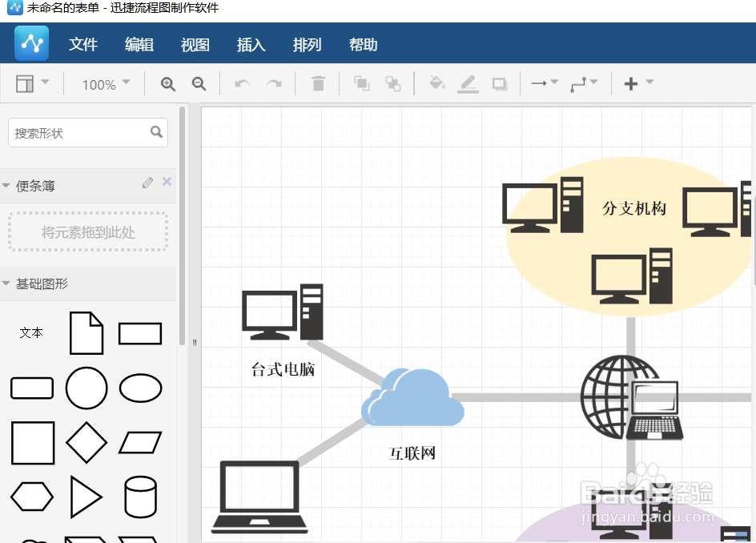This screenshot has height=543, width=756.
Task: Click the Zoom Out magnifier icon
Action: (x=198, y=82)
